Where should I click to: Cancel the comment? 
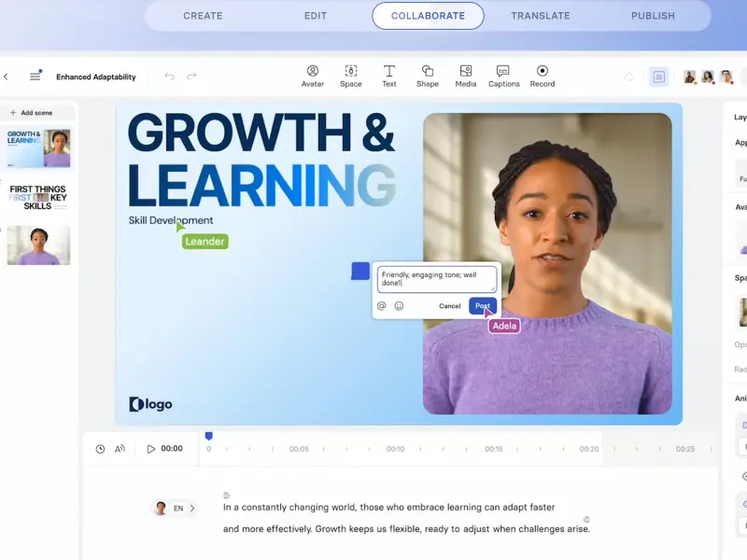click(450, 306)
